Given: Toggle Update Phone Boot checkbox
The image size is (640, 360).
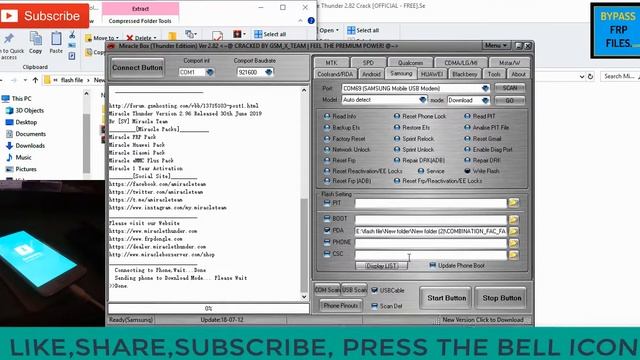Looking at the screenshot, I should click(x=433, y=265).
